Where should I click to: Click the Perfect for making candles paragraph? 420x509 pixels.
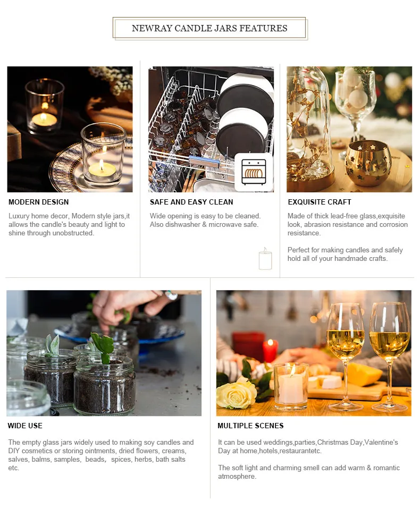(x=345, y=254)
